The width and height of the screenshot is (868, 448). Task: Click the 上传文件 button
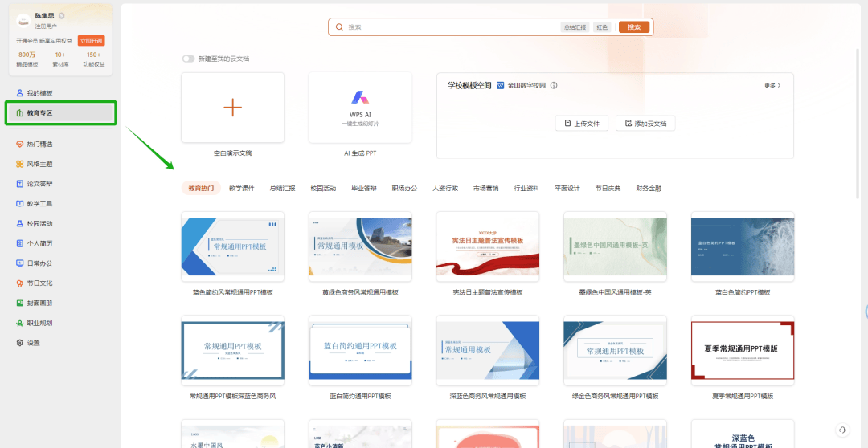click(581, 124)
